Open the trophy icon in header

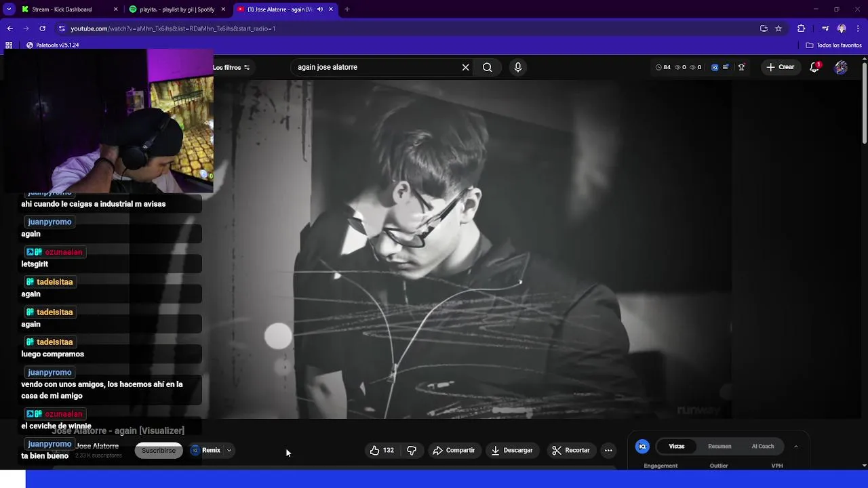(x=741, y=67)
